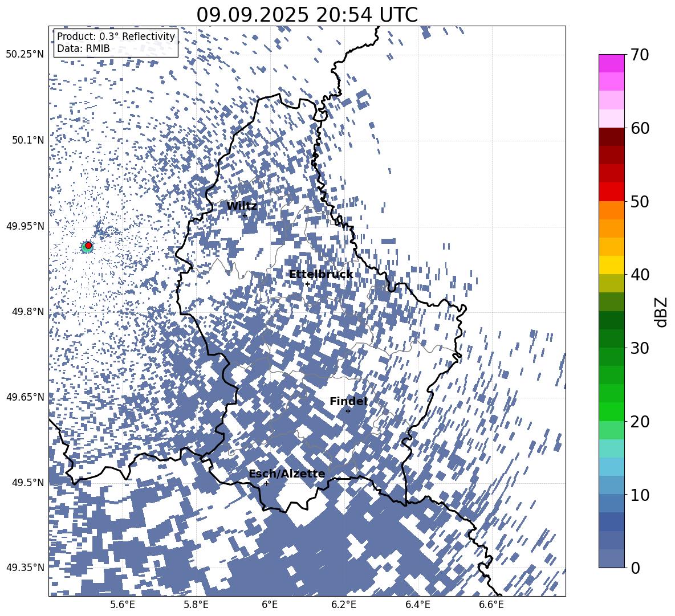The image size is (675, 616).
Task: Click the colorbar tick label 10
Action: (x=640, y=495)
